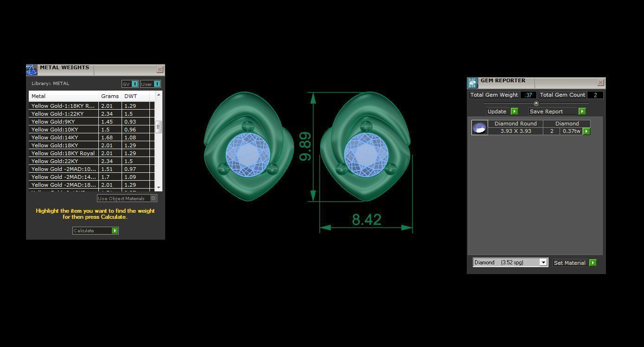This screenshot has width=644, height=347.
Task: Click the 8.42 width dimension label
Action: point(367,220)
